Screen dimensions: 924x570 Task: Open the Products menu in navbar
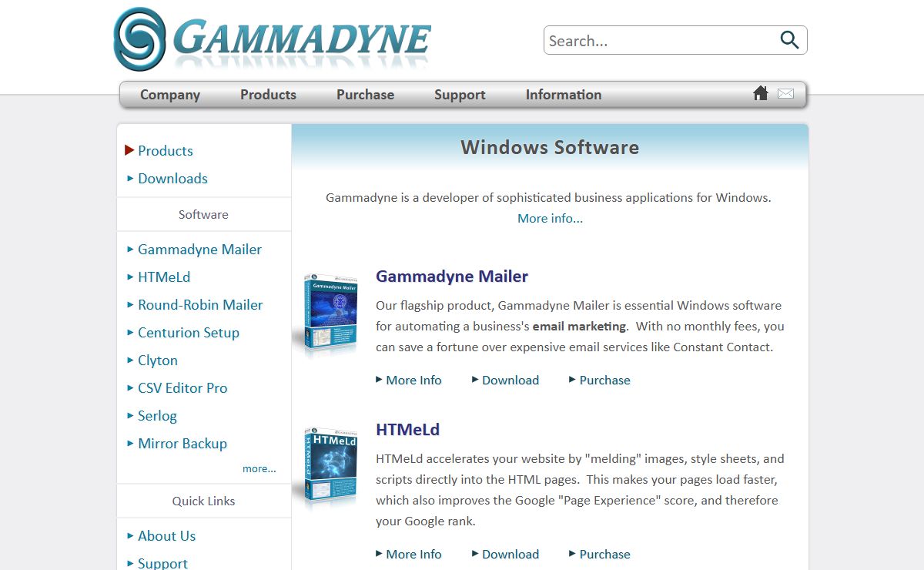click(x=268, y=95)
